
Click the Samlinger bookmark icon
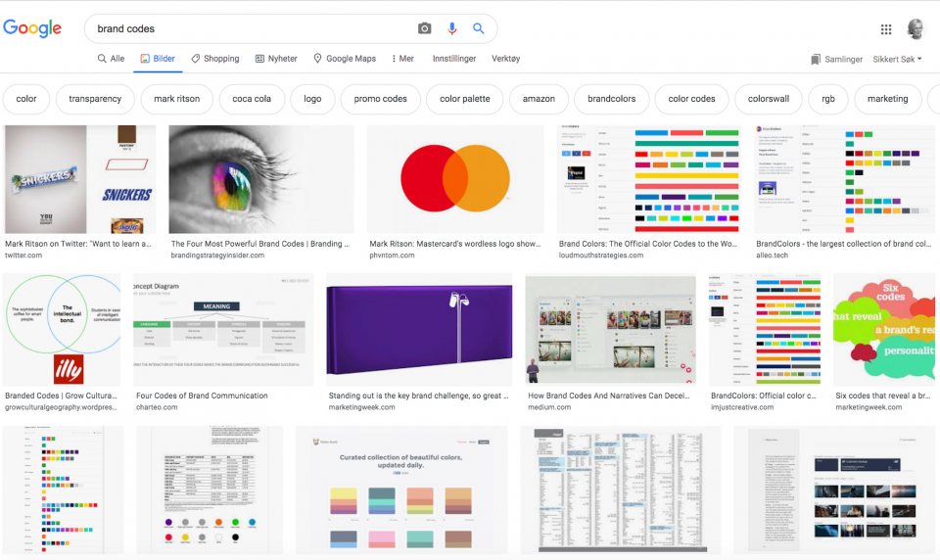[816, 60]
